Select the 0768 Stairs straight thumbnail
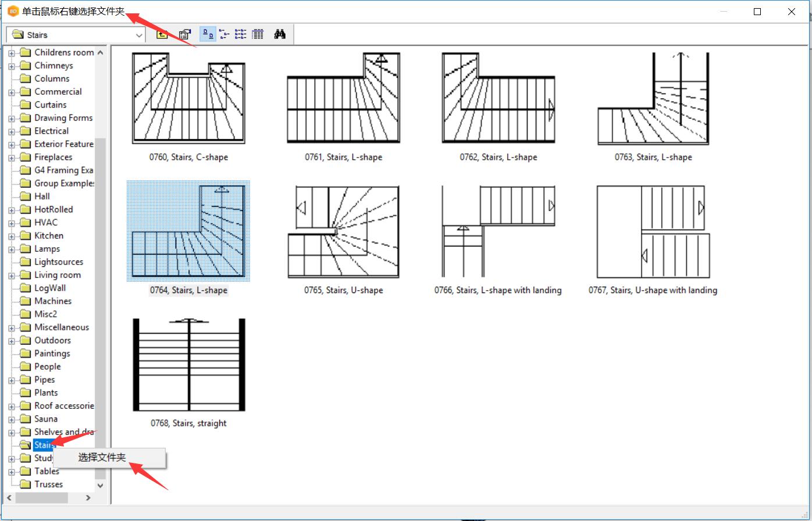This screenshot has width=812, height=521. coord(188,364)
